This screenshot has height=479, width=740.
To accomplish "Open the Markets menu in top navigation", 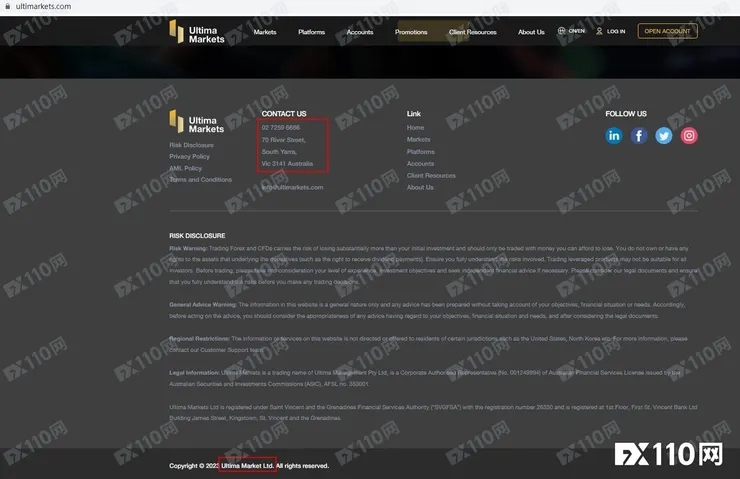I will [265, 32].
